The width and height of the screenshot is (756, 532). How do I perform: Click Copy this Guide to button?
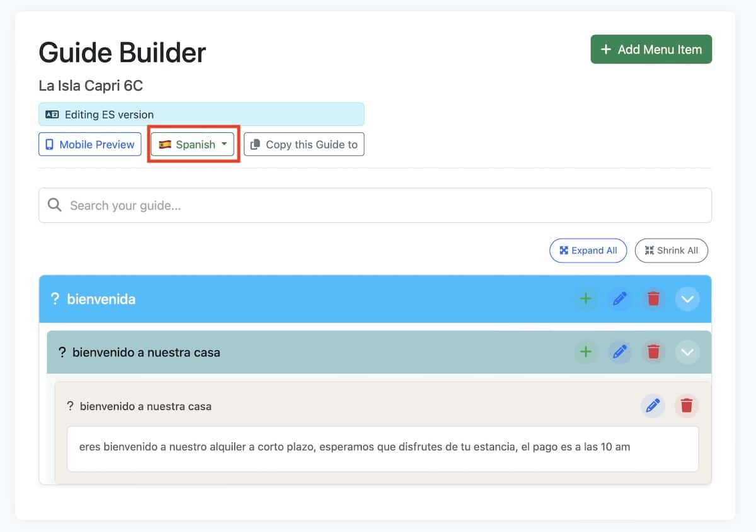click(304, 144)
